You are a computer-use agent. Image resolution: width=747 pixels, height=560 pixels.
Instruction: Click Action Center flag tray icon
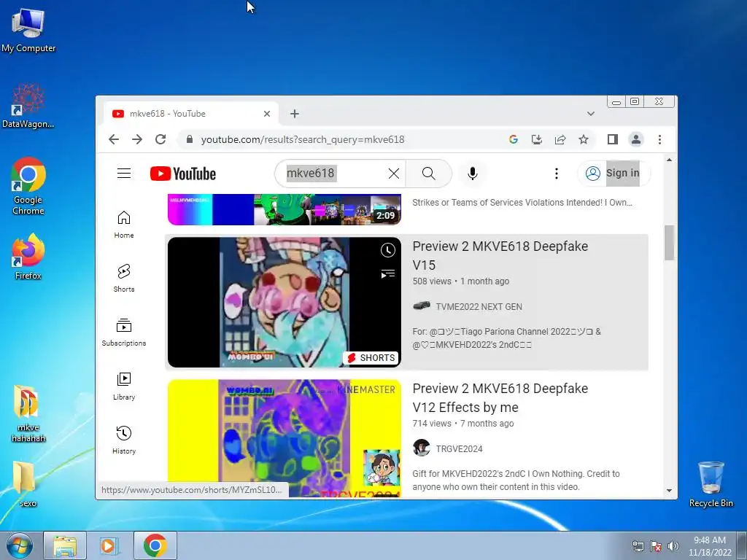pos(656,546)
